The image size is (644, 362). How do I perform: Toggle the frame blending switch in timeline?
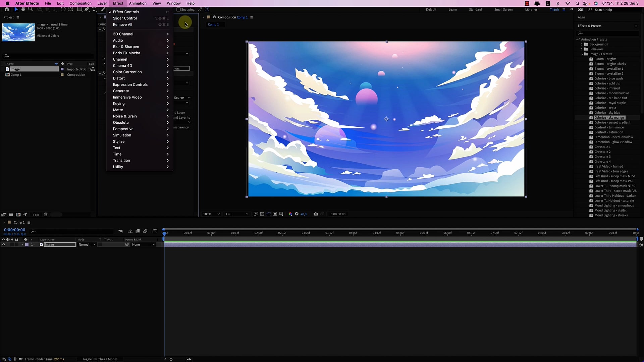(x=138, y=231)
